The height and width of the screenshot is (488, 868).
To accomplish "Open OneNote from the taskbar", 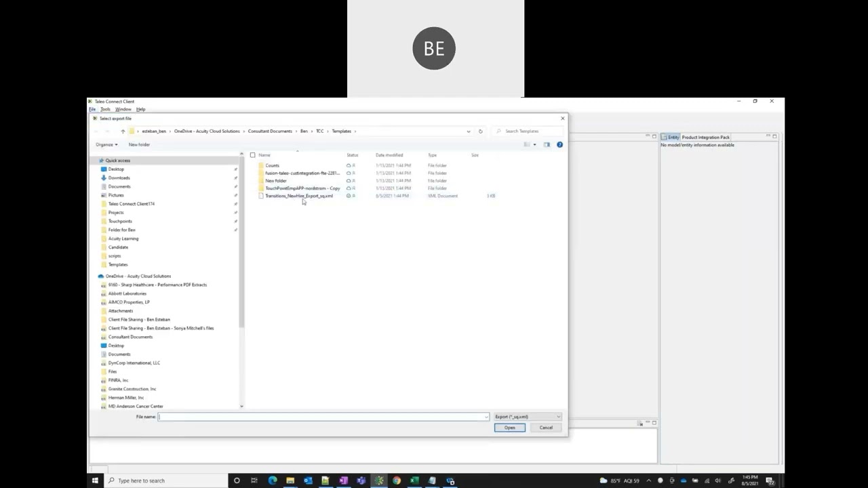I will (343, 481).
